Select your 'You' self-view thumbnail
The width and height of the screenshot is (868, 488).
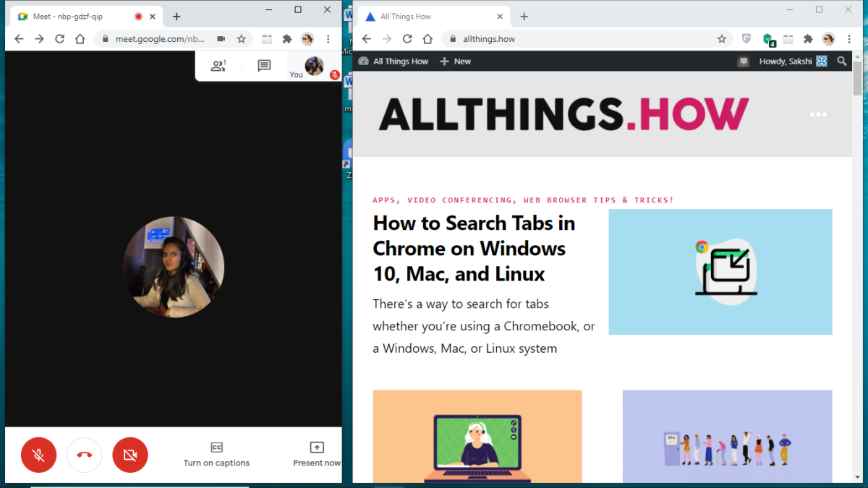(315, 67)
